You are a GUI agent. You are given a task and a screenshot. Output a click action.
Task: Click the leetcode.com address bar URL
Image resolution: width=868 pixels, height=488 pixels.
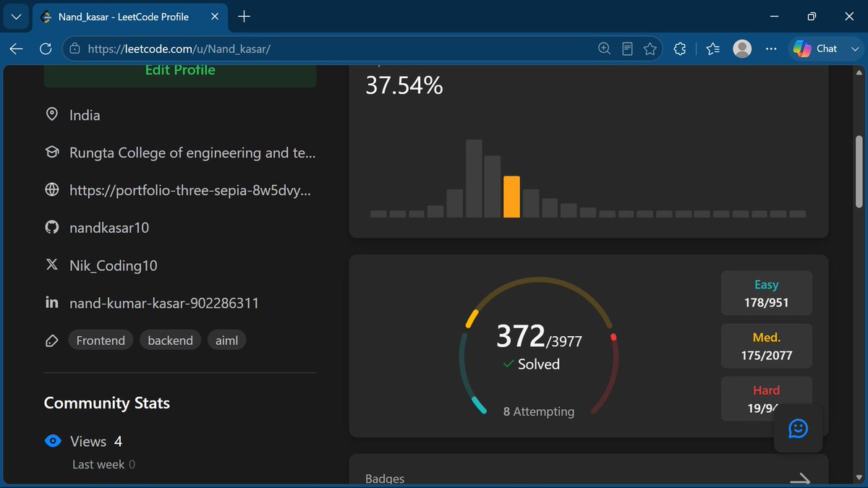[x=179, y=48]
